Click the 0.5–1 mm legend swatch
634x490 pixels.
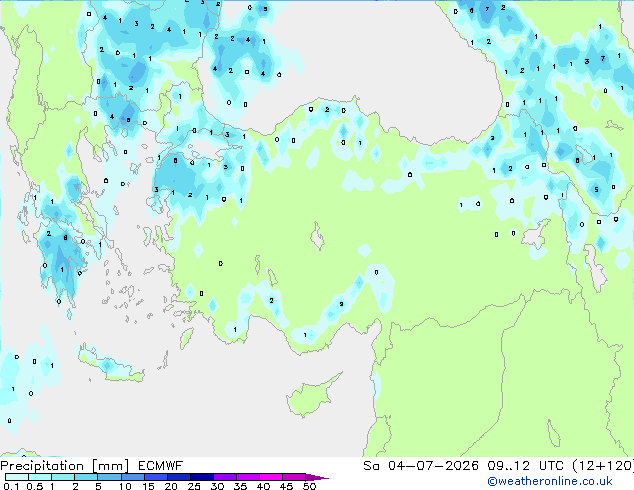(x=40, y=477)
